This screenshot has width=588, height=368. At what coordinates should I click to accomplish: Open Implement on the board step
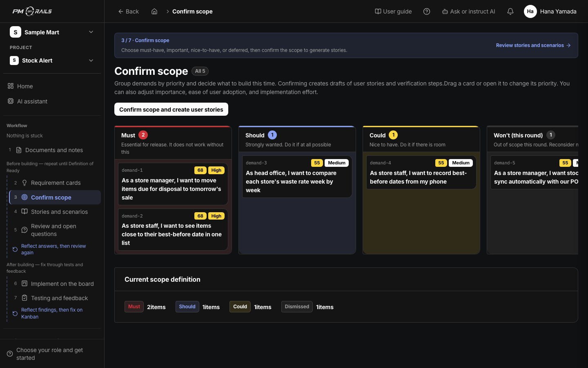[55, 284]
